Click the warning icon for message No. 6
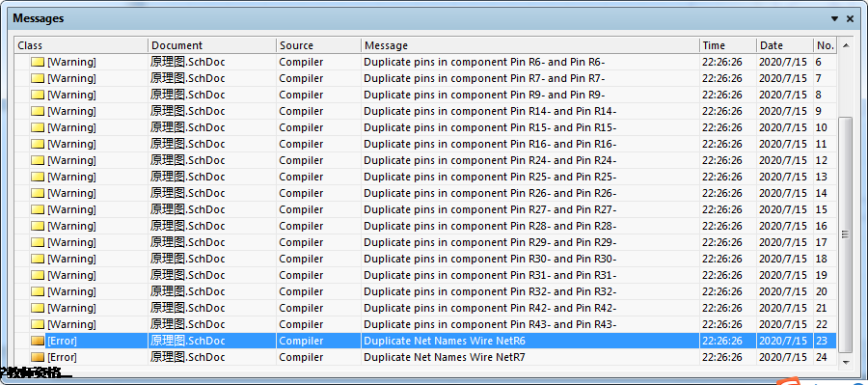Viewport: 868px width, 385px height. click(x=37, y=62)
